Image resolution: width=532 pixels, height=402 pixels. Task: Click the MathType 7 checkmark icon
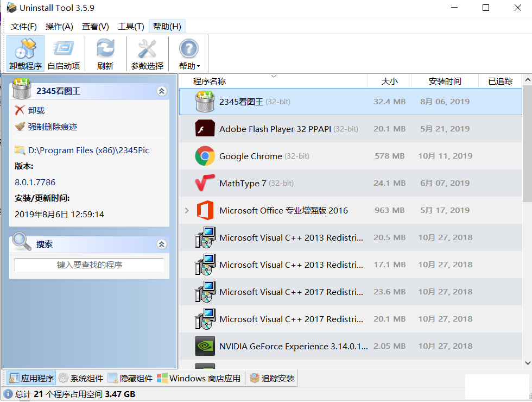(x=205, y=183)
